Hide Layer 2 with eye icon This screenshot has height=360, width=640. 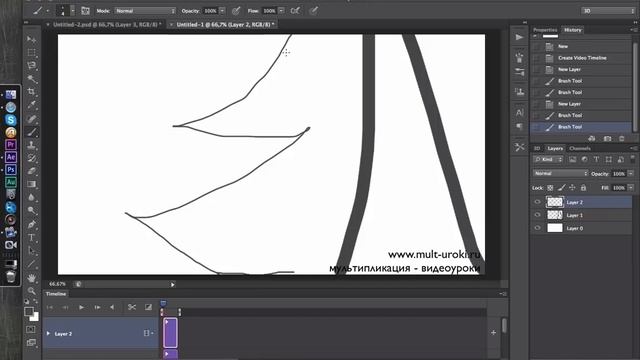pos(538,202)
